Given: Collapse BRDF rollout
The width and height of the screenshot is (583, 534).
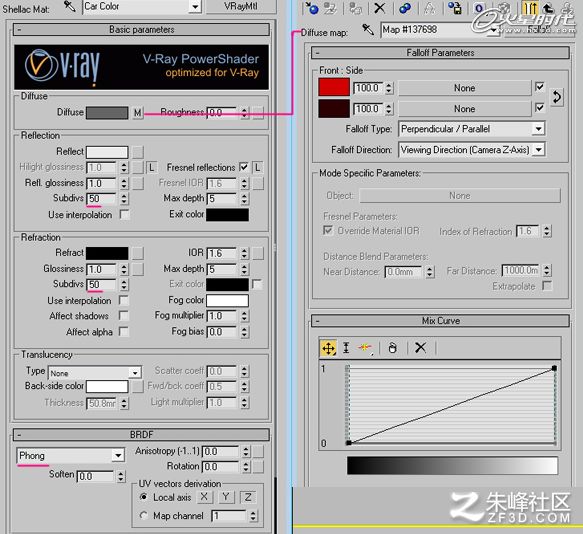Looking at the screenshot, I should (141, 434).
